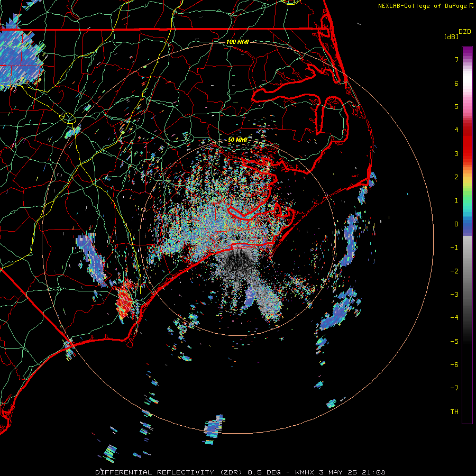The image size is (476, 476).
Task: Click the -5 scale label
Action: (x=454, y=342)
